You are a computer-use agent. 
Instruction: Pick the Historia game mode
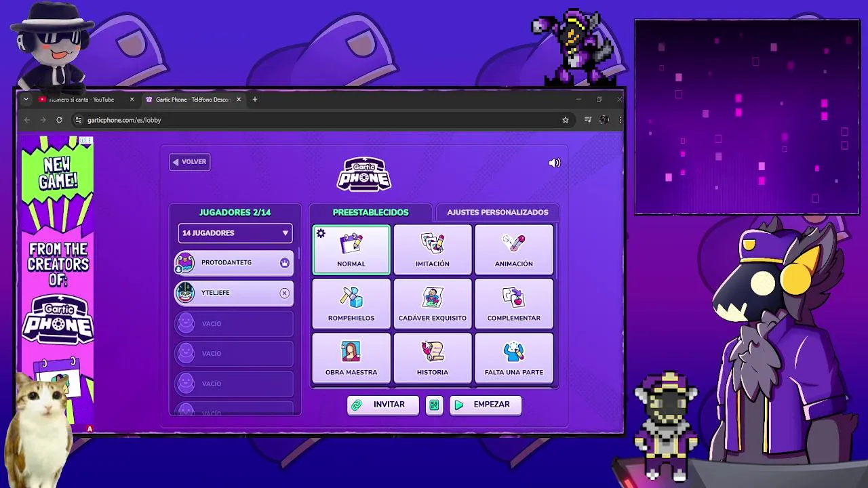[433, 358]
